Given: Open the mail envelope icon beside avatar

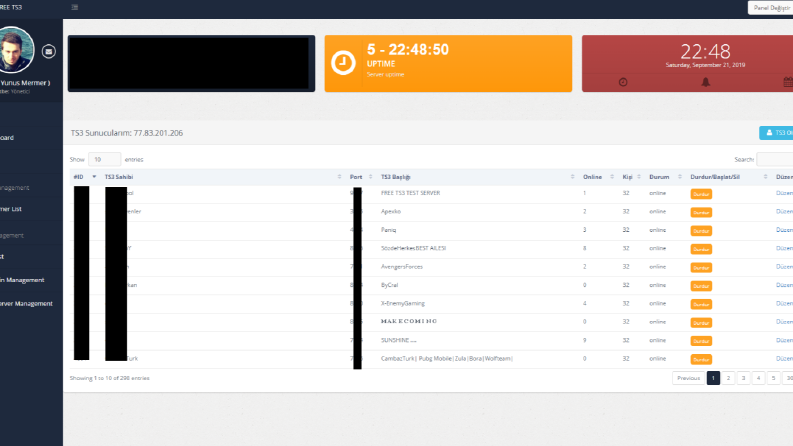Looking at the screenshot, I should coord(49,51).
